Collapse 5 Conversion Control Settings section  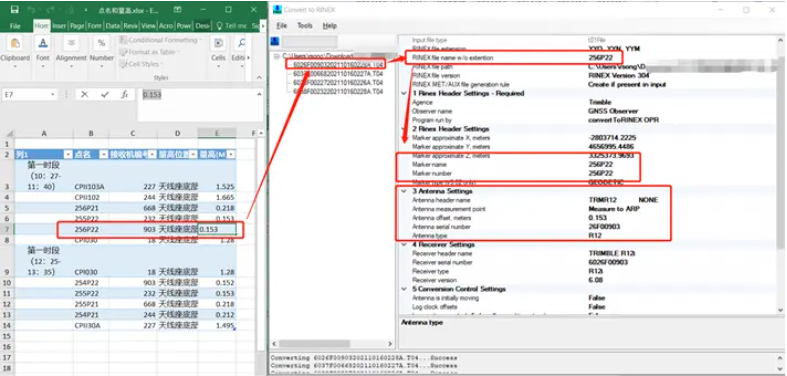click(x=404, y=289)
